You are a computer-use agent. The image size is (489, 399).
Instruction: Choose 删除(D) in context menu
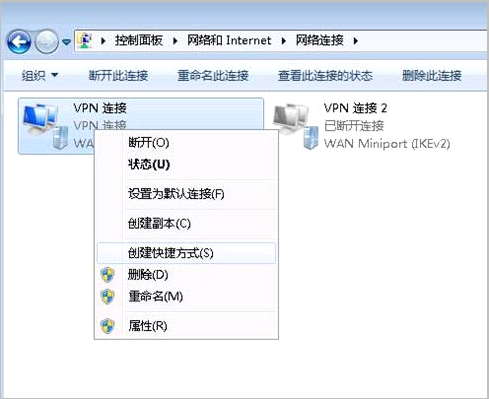tap(186, 275)
